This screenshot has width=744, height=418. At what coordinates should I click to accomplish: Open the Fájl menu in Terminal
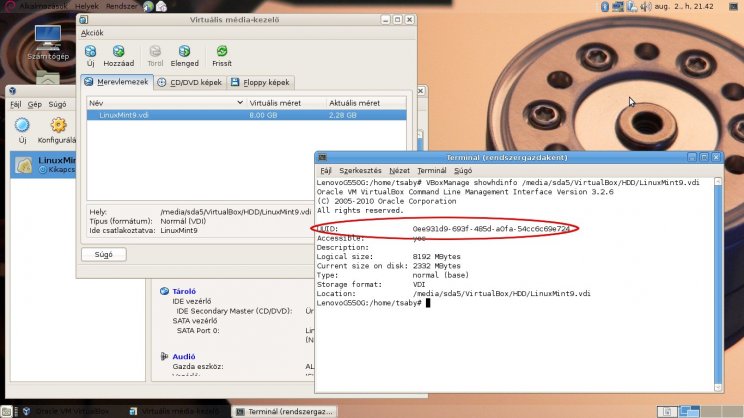click(326, 170)
